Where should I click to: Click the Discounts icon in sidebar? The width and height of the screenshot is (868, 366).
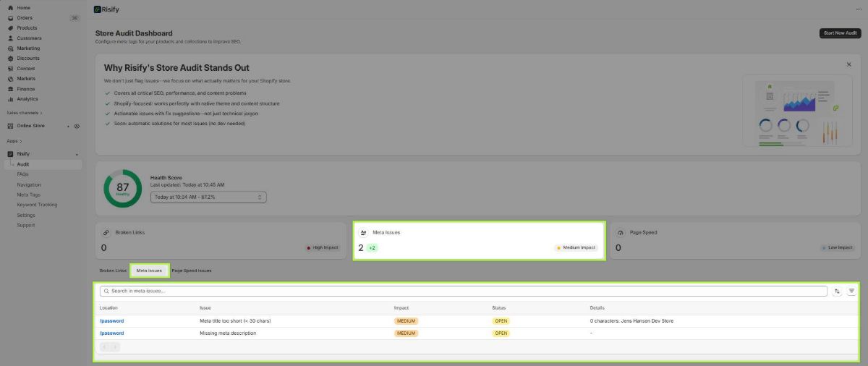click(11, 59)
